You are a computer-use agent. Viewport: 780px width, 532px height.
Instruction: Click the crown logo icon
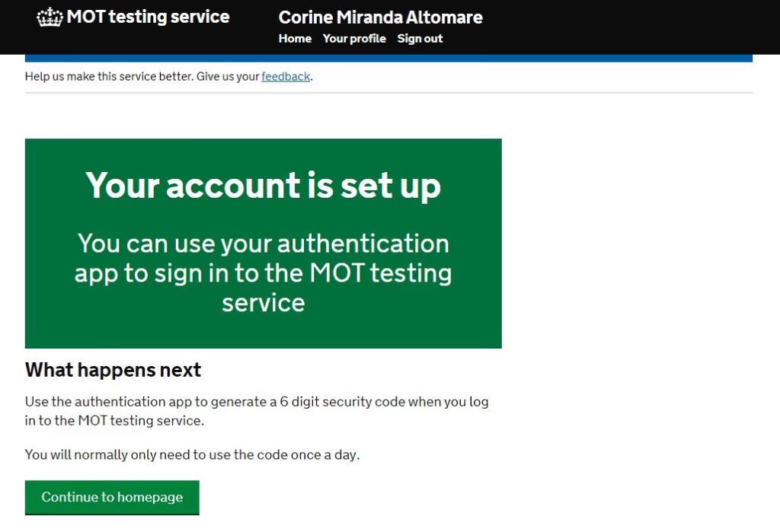[50, 17]
